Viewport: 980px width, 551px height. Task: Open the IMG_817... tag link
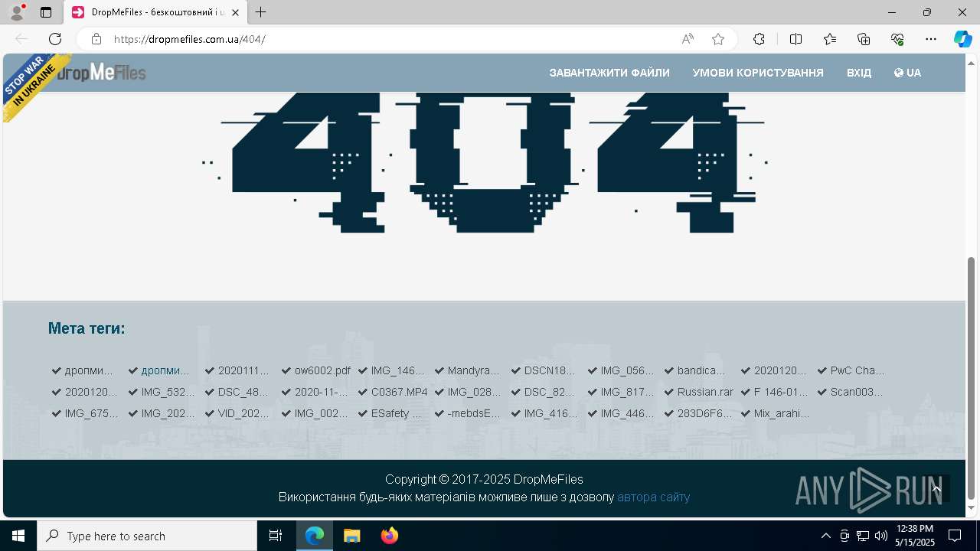[x=627, y=392]
